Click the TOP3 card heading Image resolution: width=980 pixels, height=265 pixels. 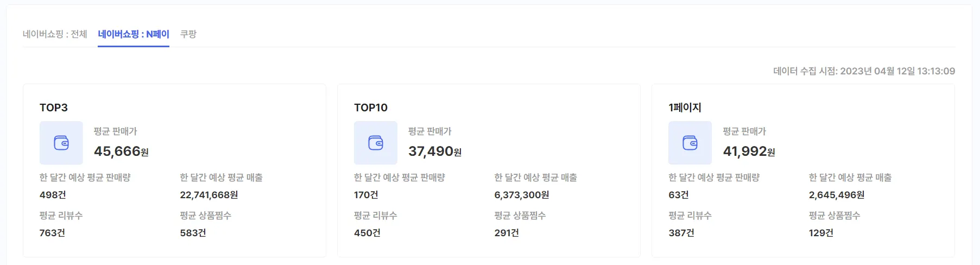[x=54, y=108]
